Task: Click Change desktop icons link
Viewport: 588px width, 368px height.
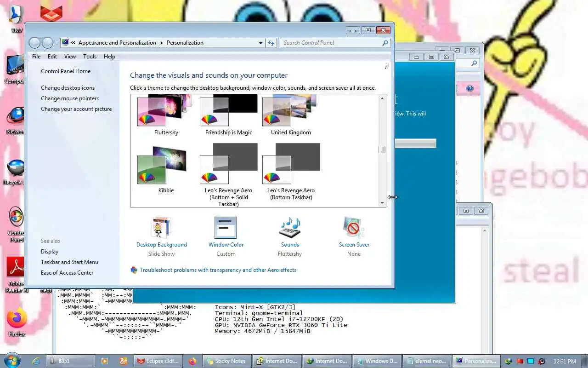Action: click(68, 88)
